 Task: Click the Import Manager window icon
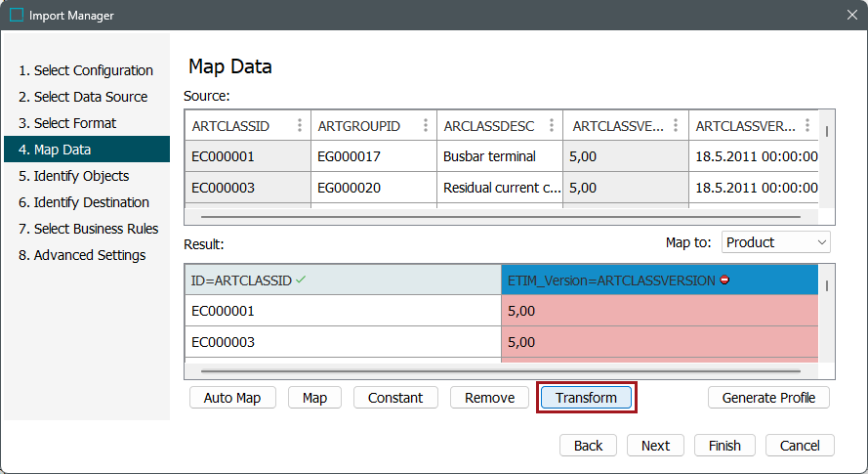click(16, 15)
